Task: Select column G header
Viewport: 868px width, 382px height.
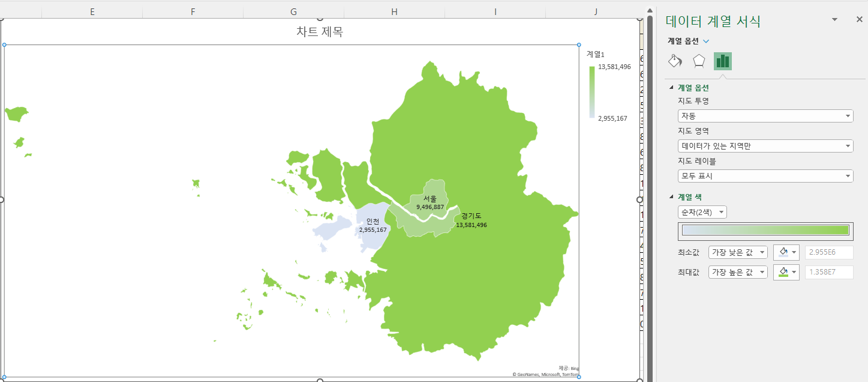Action: 293,11
